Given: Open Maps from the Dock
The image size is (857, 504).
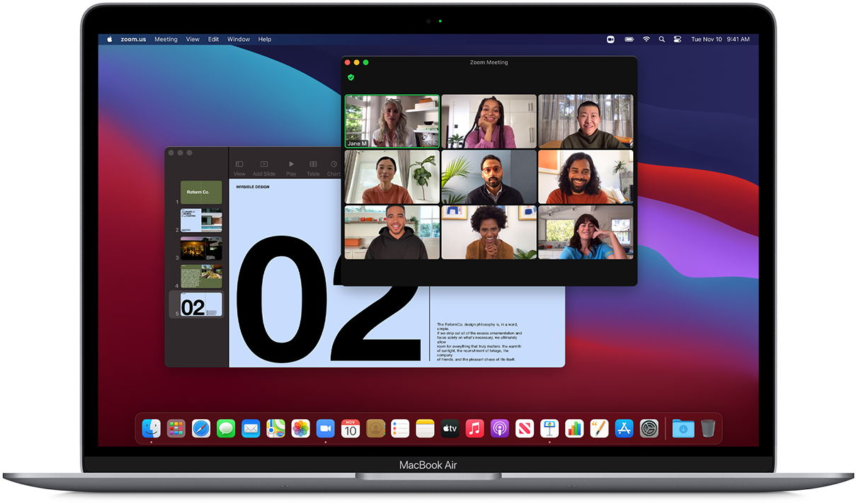Looking at the screenshot, I should click(x=276, y=428).
